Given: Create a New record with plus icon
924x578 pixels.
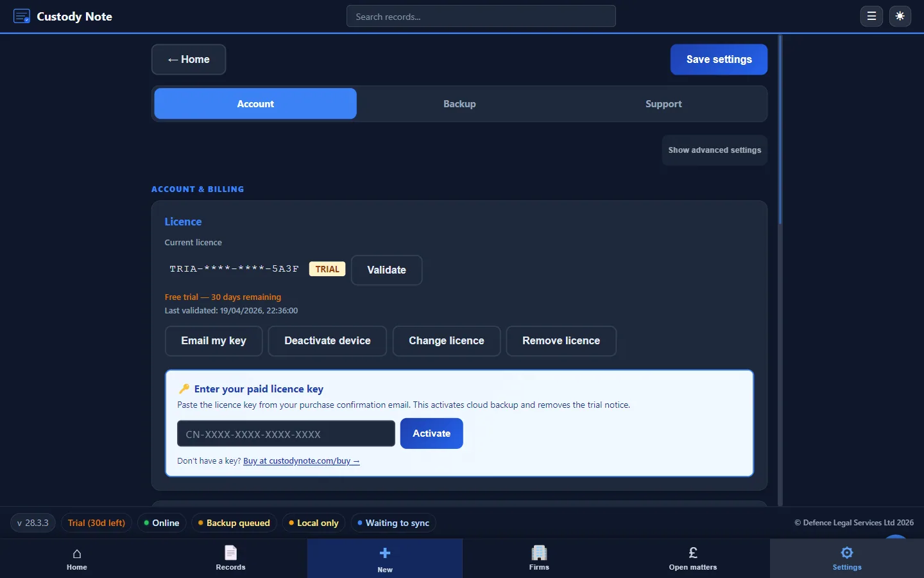Looking at the screenshot, I should [x=385, y=559].
